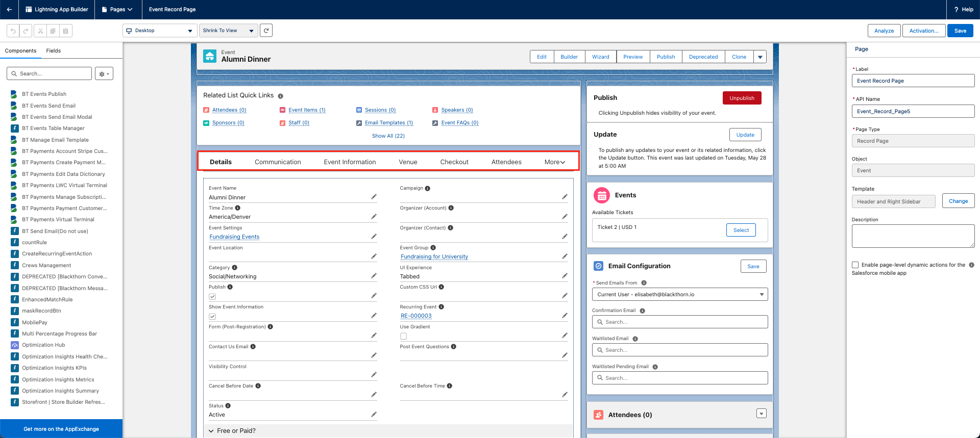Viewport: 980px width, 438px height.
Task: Click pencil icon for UI Experience field
Action: click(x=565, y=276)
